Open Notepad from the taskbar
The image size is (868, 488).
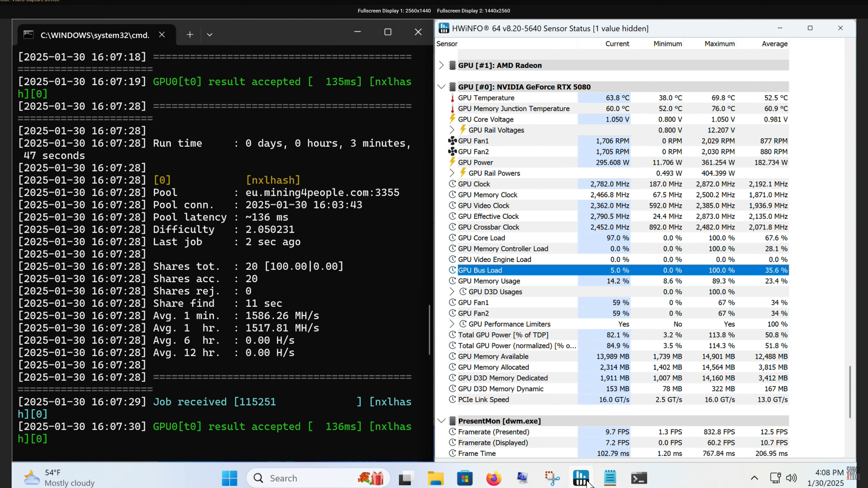pyautogui.click(x=610, y=478)
